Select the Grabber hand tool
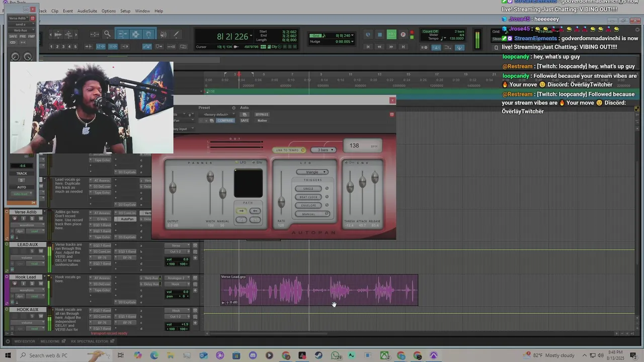The height and width of the screenshot is (362, 644). [x=149, y=34]
